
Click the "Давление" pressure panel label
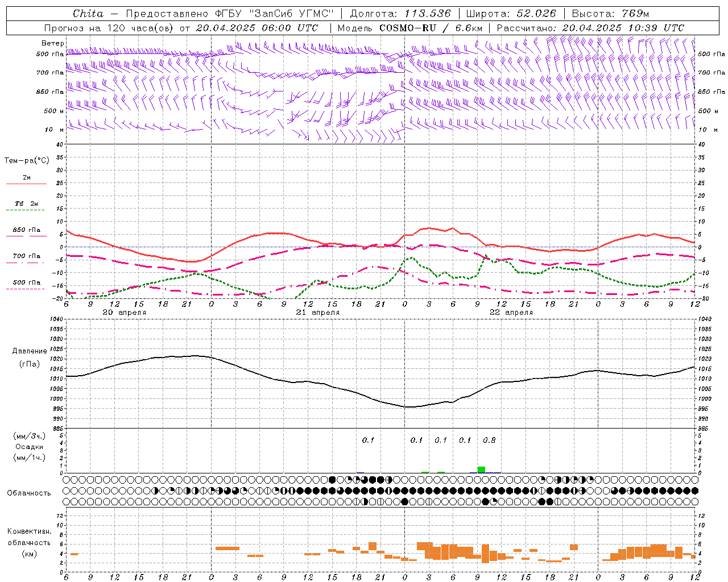[30, 351]
